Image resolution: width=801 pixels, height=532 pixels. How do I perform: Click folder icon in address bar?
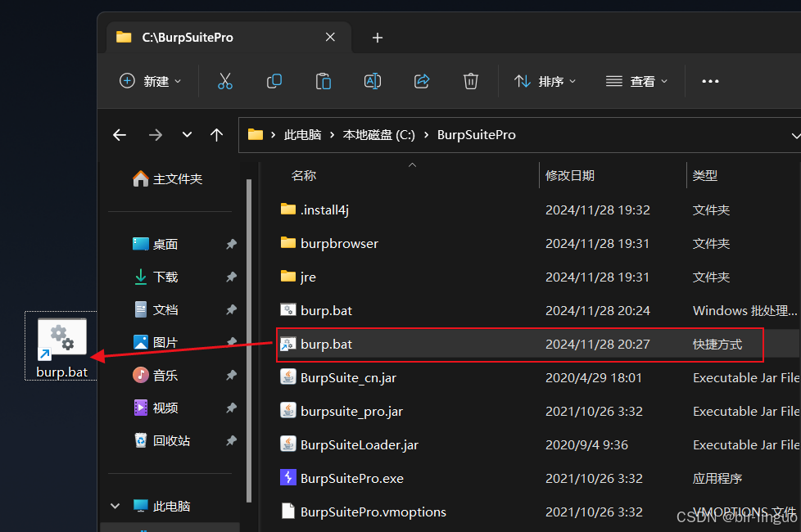tap(256, 135)
